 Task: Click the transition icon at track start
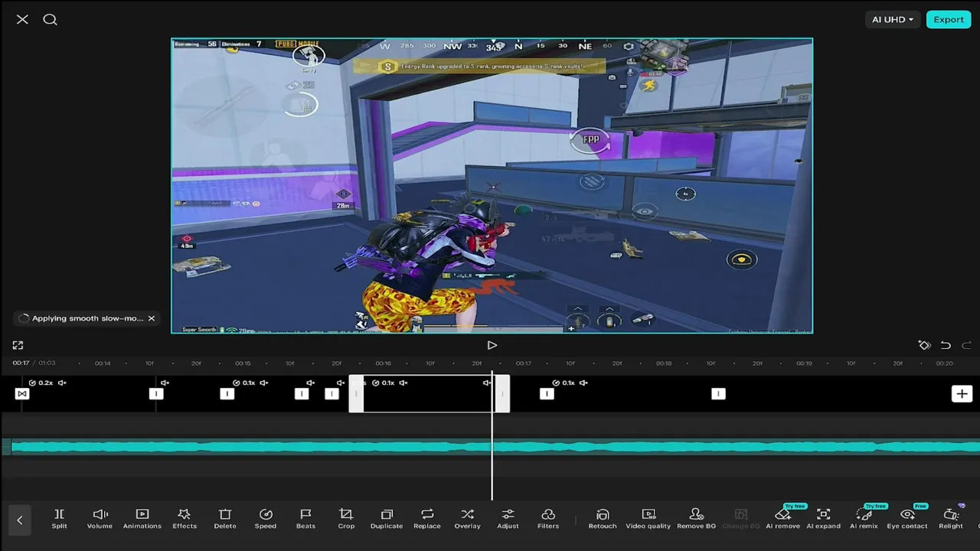pos(21,393)
